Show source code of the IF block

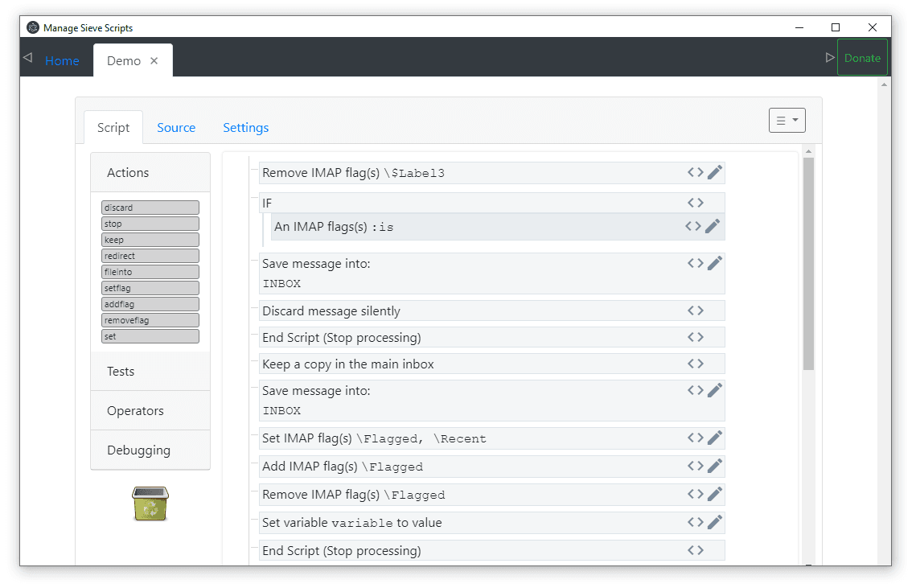point(696,203)
